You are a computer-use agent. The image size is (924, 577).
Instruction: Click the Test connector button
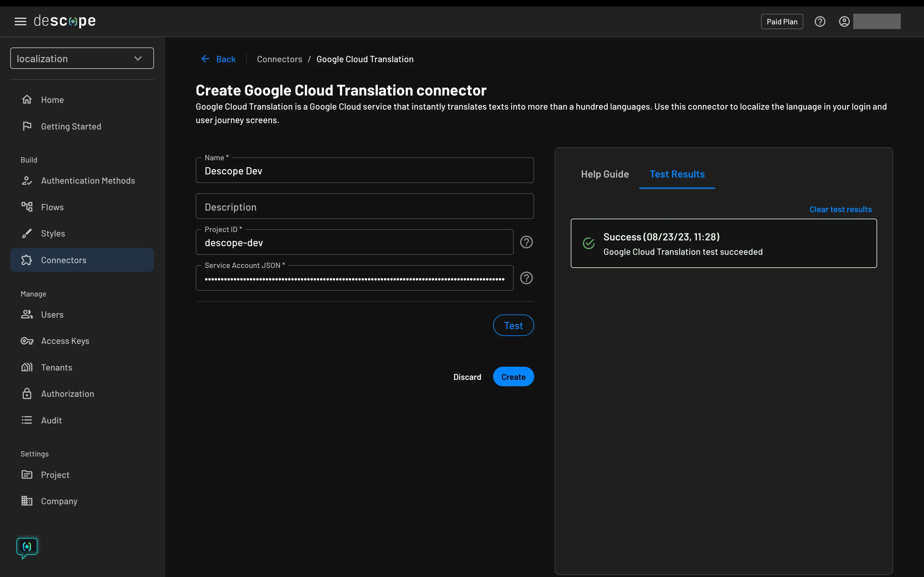514,325
